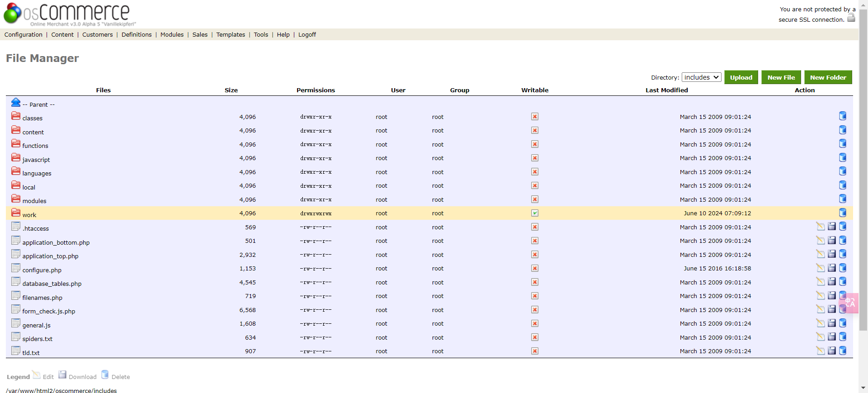Viewport: 868px width, 393px height.
Task: Click Logoff in the menu bar
Action: 307,34
